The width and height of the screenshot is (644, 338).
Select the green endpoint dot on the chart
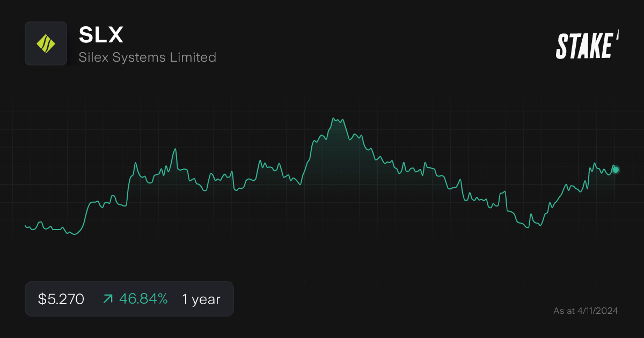pyautogui.click(x=615, y=170)
